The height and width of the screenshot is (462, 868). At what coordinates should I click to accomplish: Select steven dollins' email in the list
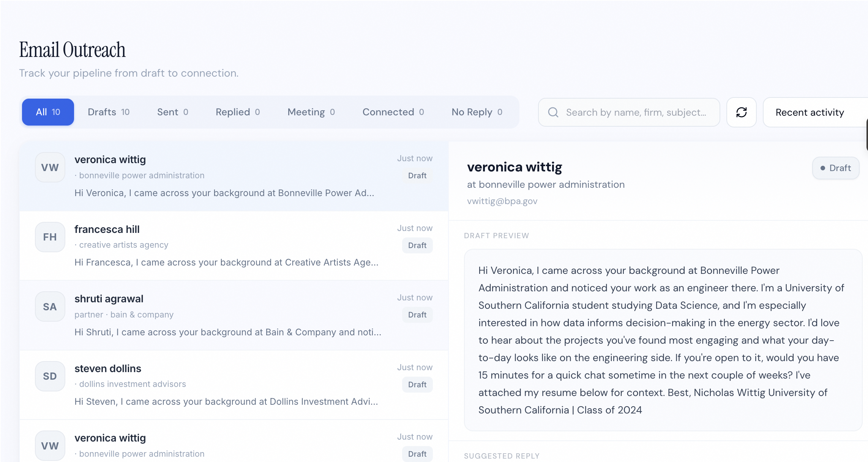point(228,384)
